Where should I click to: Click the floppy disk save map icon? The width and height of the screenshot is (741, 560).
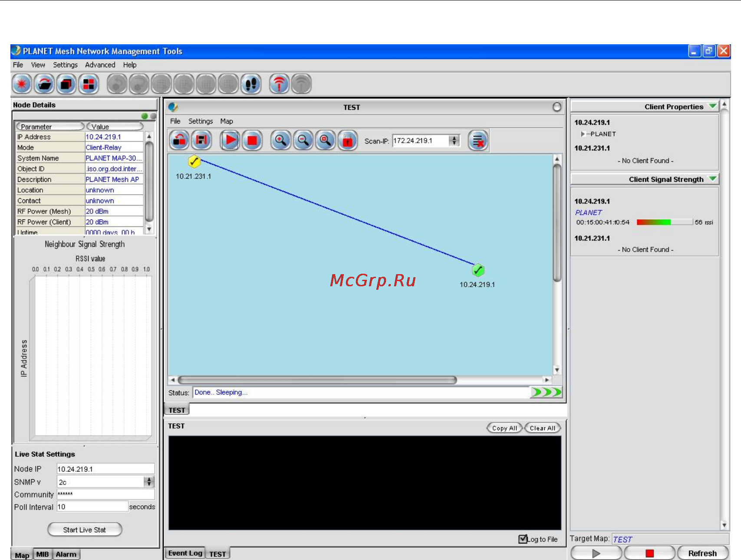(201, 141)
